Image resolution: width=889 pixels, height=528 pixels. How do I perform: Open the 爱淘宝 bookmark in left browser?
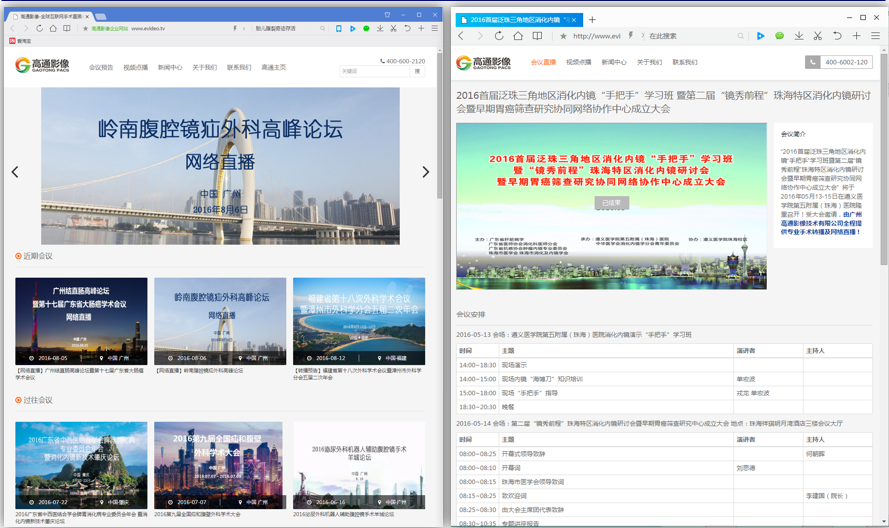[x=20, y=41]
